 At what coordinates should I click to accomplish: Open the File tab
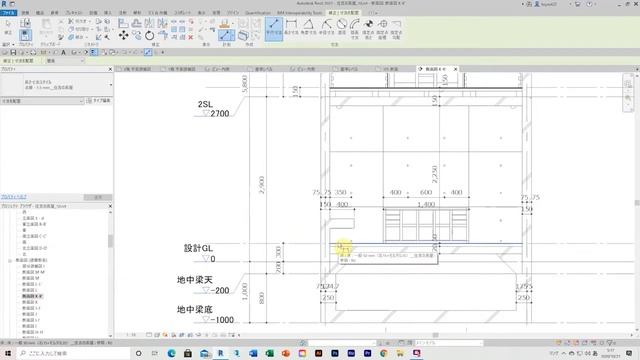[9, 13]
